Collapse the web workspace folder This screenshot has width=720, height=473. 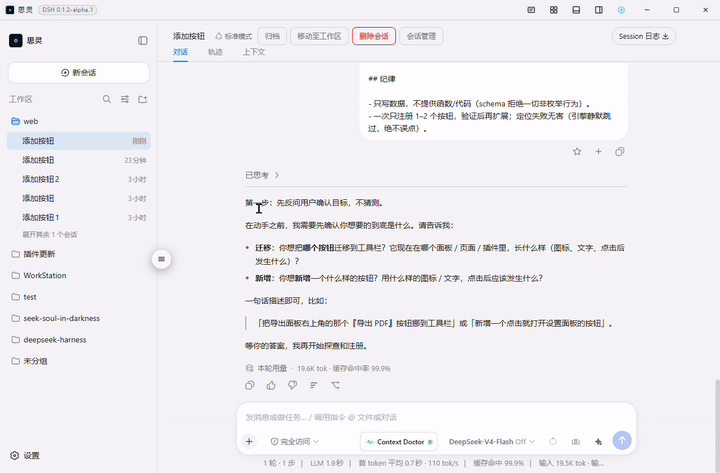pyautogui.click(x=79, y=121)
